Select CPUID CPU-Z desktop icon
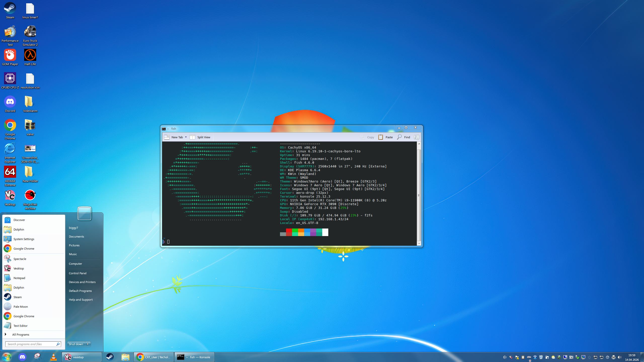 [x=10, y=80]
